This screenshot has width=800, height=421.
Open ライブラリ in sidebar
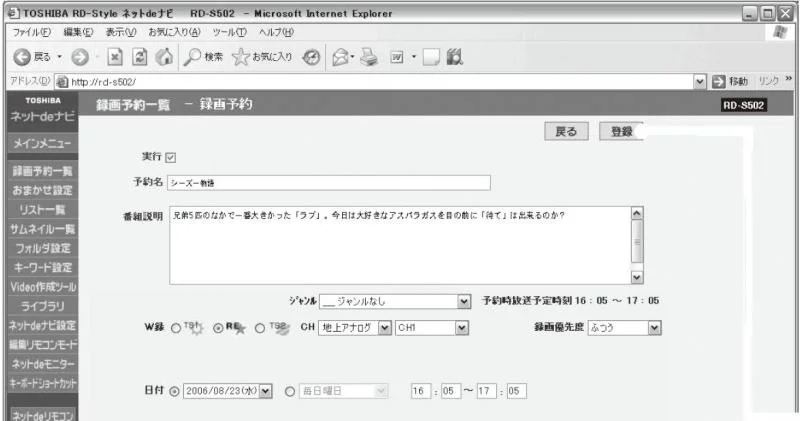(x=42, y=306)
